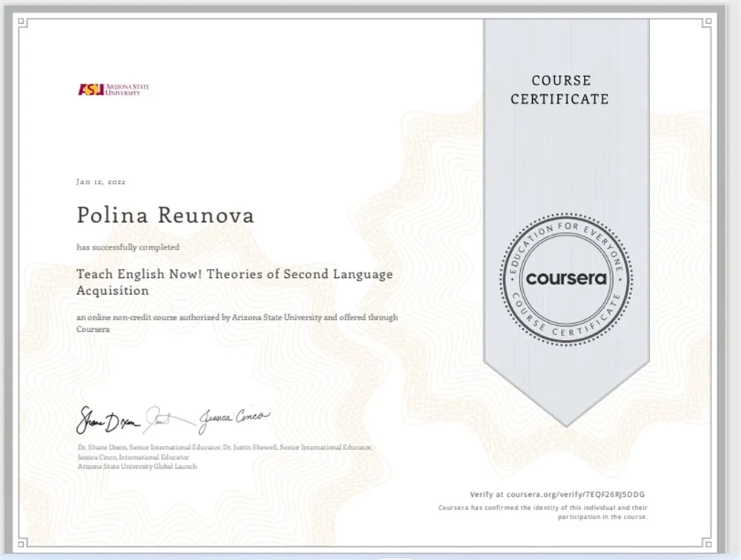
Task: Click the recipient name 'Polina Reunova'
Action: [x=165, y=215]
